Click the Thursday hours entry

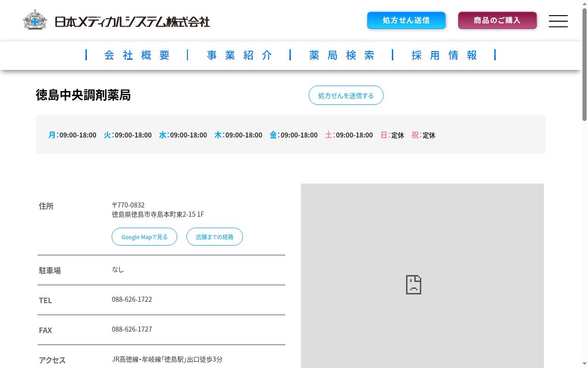click(238, 135)
